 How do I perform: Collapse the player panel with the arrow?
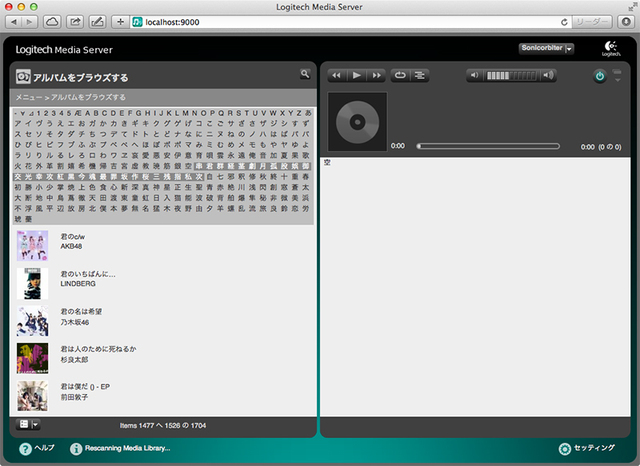tap(618, 82)
